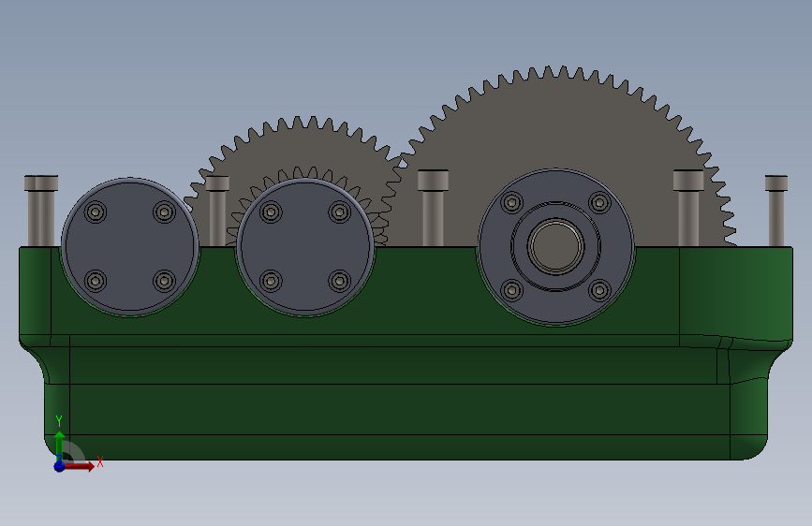Select the lower-right screw on the middle cover
Image resolution: width=812 pixels, height=526 pixels.
pos(340,281)
